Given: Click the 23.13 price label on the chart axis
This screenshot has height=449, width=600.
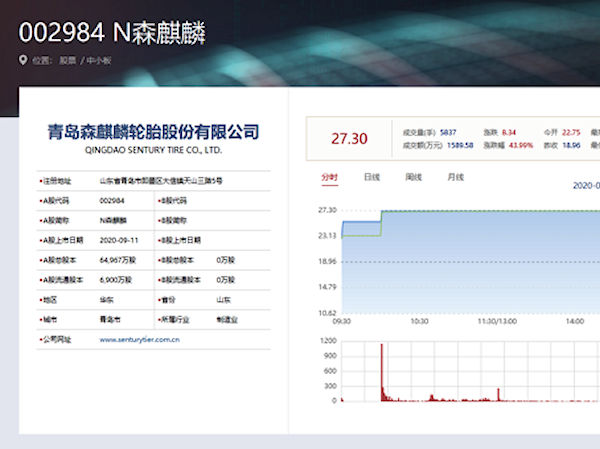Looking at the screenshot, I should [x=327, y=236].
